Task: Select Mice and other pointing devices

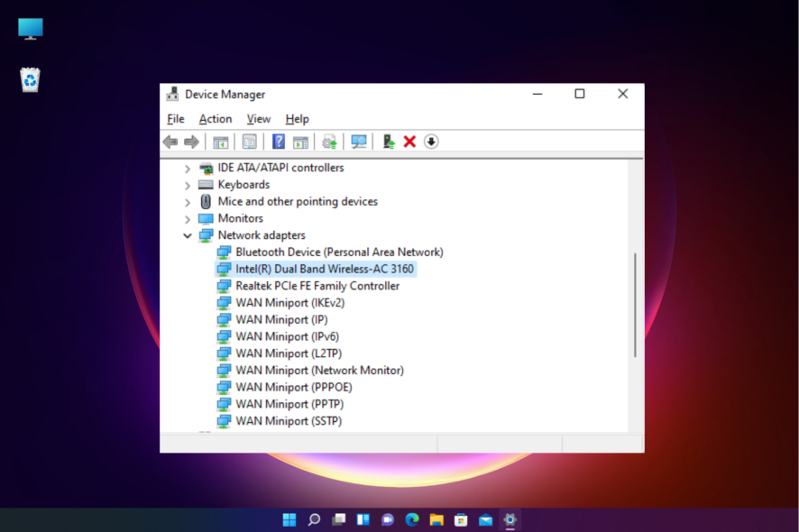Action: click(x=298, y=201)
